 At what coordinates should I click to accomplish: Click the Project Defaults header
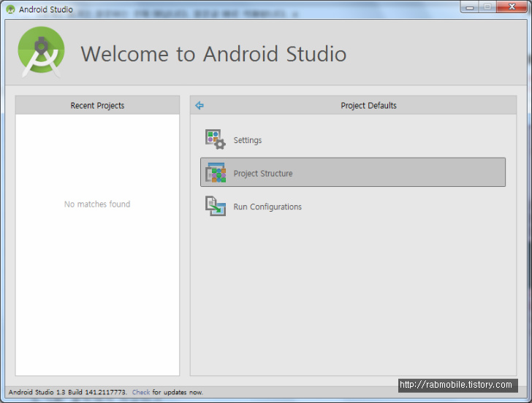point(368,105)
